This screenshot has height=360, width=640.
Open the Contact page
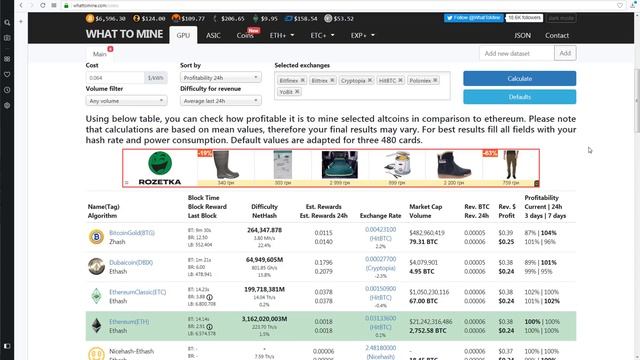pos(557,36)
